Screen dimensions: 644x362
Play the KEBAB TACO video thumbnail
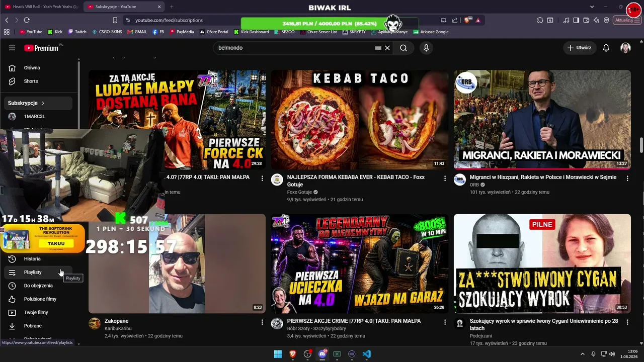[x=360, y=120]
